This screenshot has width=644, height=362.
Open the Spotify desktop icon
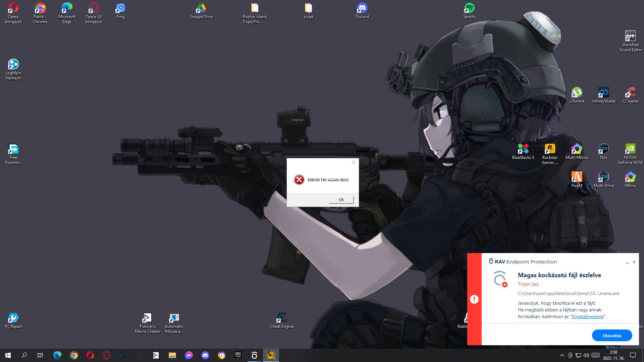click(x=469, y=9)
